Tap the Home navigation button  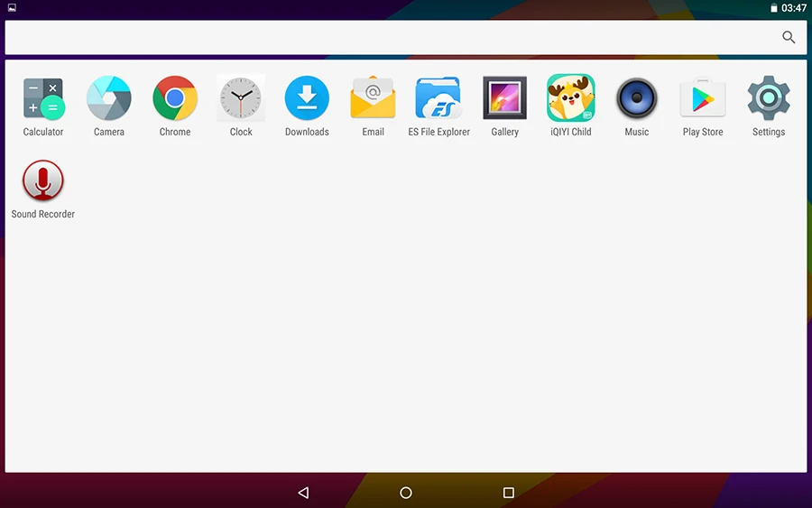tap(406, 493)
